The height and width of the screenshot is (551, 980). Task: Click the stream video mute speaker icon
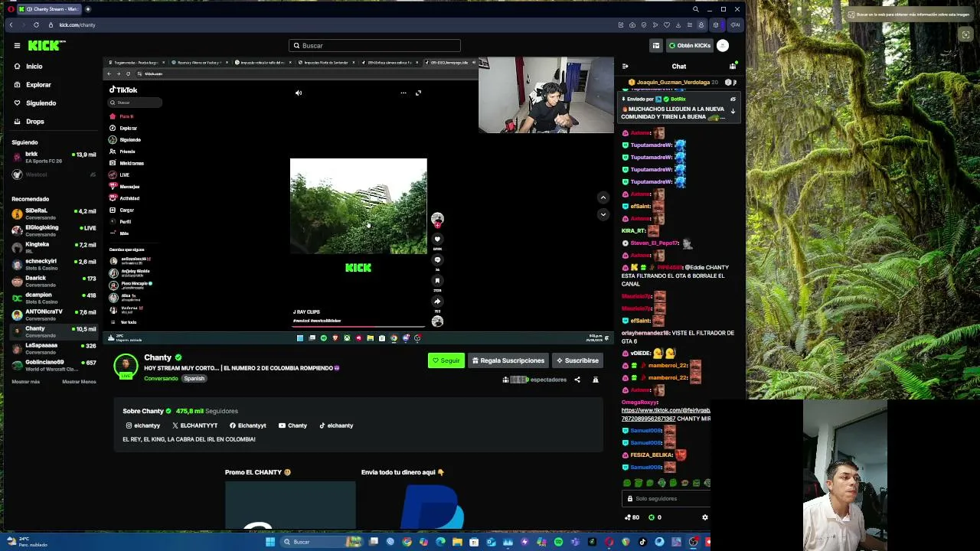[299, 93]
